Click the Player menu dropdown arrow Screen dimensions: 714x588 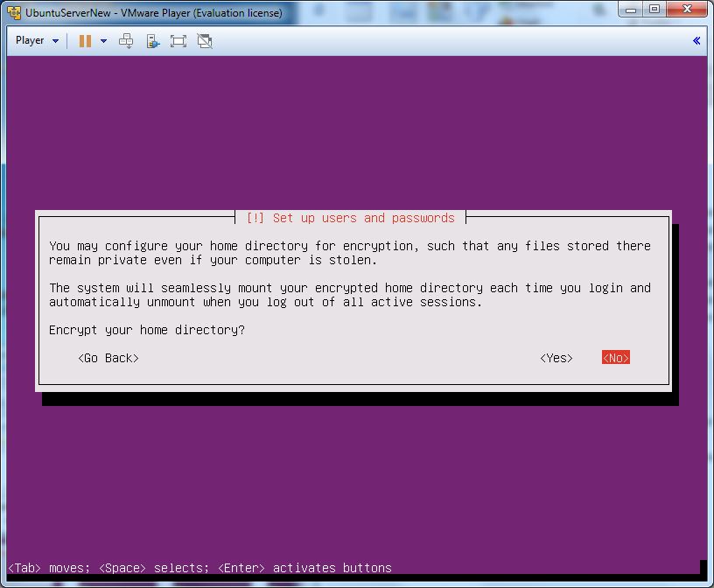click(56, 41)
